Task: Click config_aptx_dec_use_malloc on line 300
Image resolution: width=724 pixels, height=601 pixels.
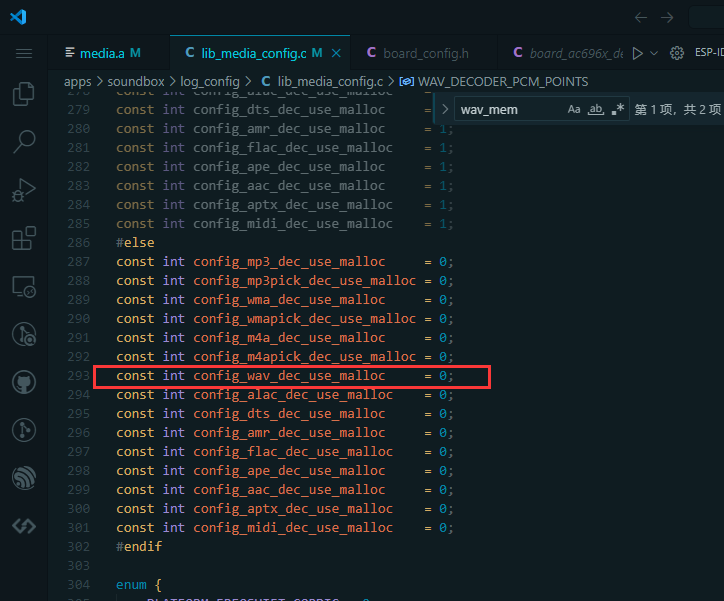Action: [293, 509]
